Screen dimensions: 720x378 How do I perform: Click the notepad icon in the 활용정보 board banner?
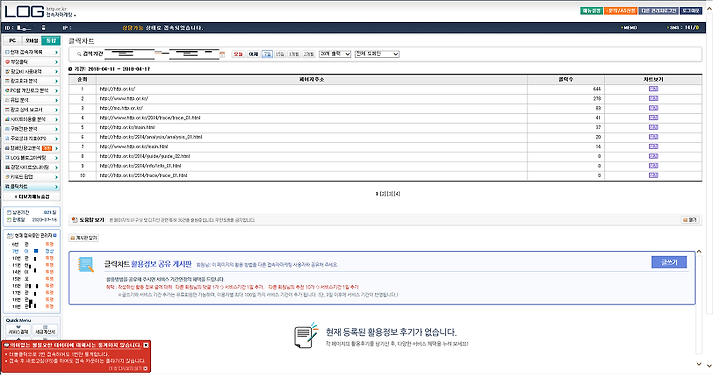click(x=85, y=265)
